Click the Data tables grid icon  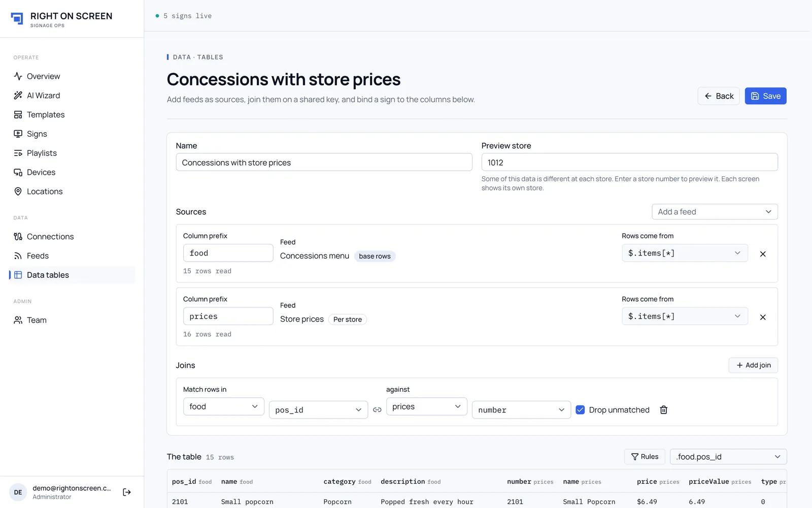(x=18, y=275)
